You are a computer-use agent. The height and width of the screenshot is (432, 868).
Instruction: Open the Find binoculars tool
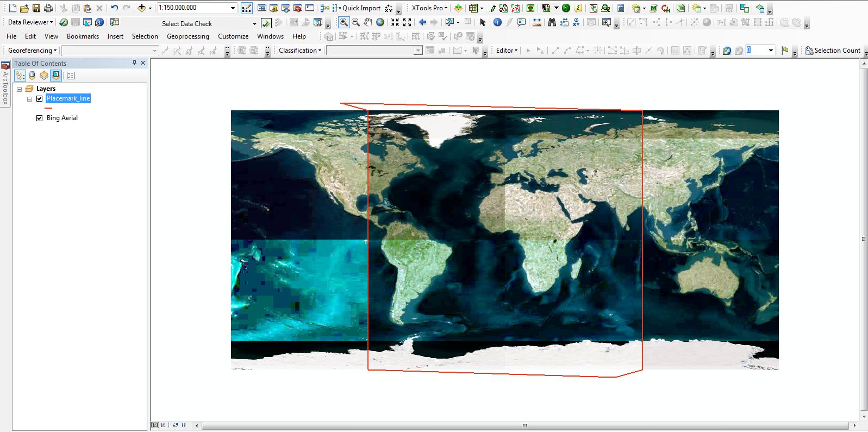[552, 22]
